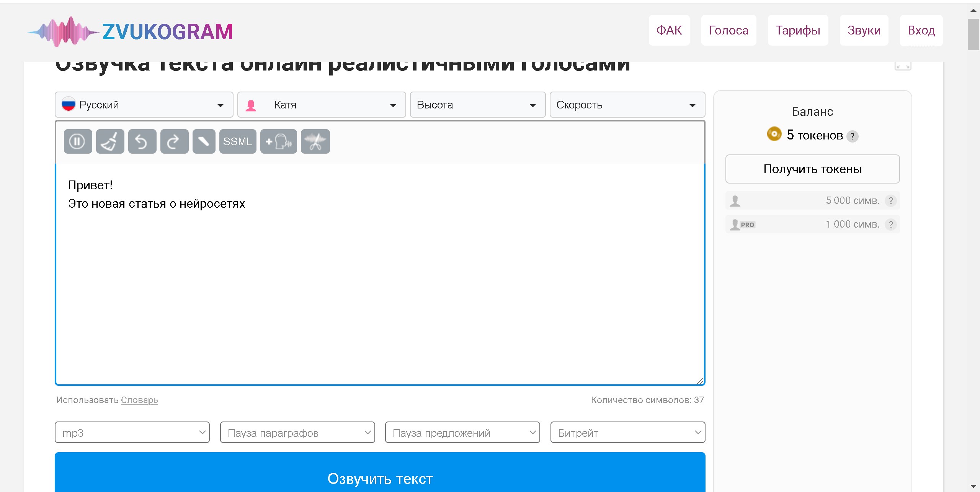Screen dimensions: 980x492
Task: Click the 'Баланс' heading
Action: point(812,112)
